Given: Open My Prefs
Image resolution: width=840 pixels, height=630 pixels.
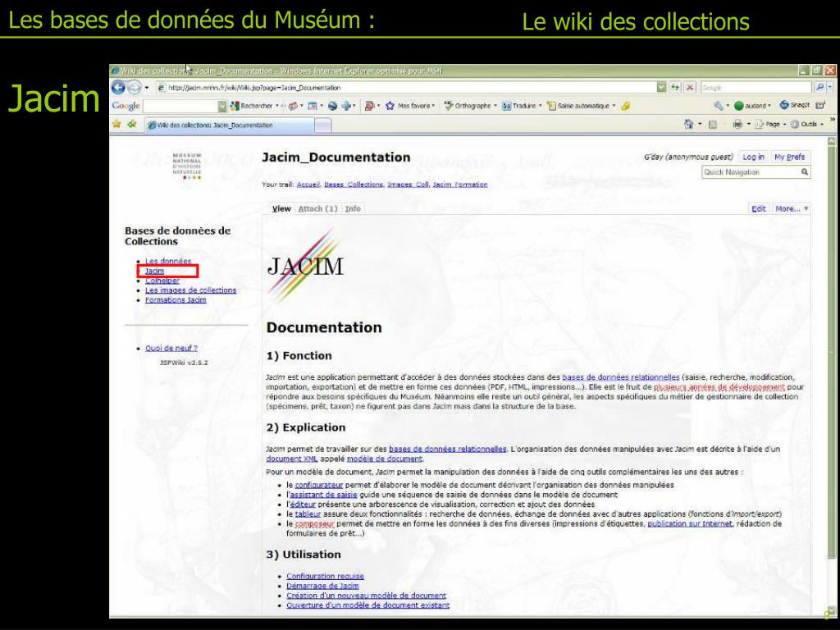Looking at the screenshot, I should coord(790,157).
